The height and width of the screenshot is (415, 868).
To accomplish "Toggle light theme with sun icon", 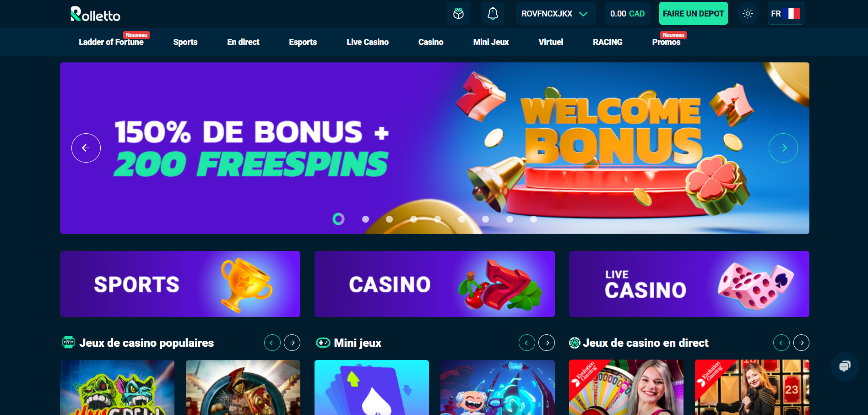I will 748,13.
